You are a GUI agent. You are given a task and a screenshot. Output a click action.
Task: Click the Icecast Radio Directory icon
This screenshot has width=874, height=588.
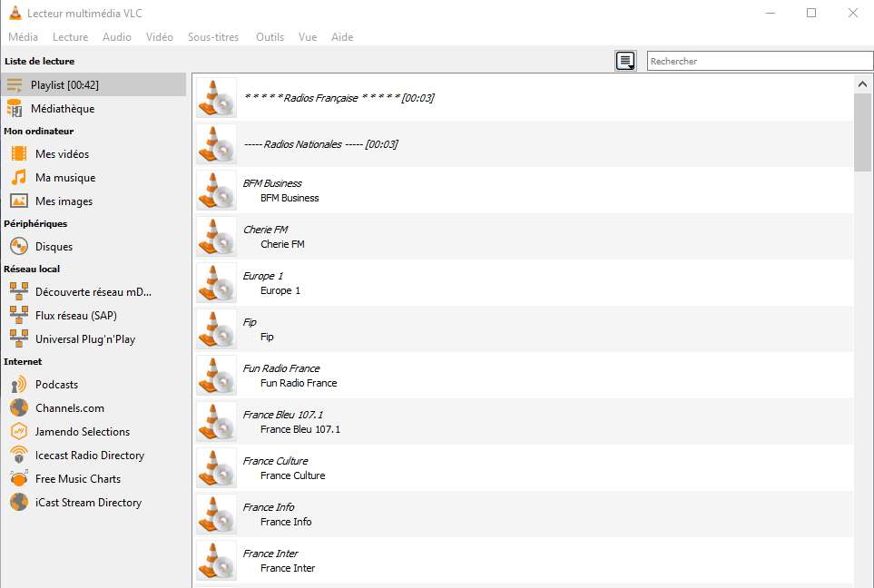pos(19,455)
